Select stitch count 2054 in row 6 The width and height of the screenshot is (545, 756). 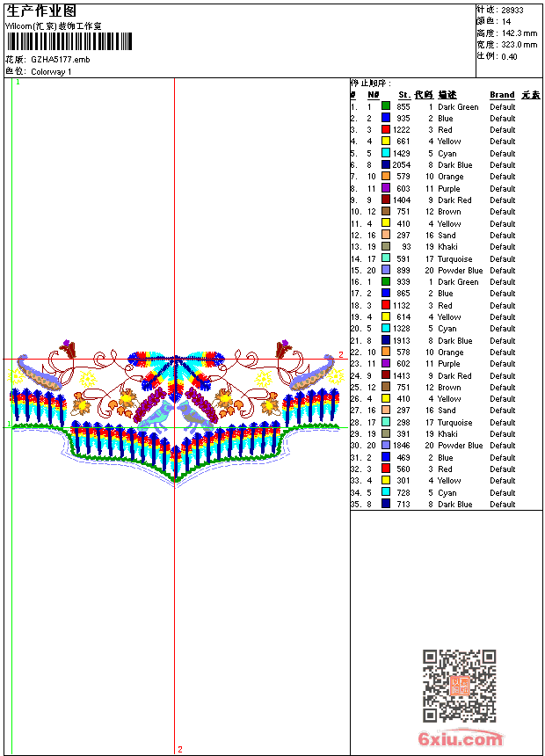401,165
